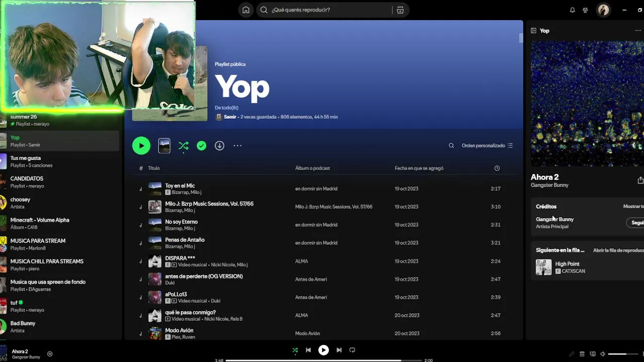Sort by Álbum o podcast column

coord(312,168)
